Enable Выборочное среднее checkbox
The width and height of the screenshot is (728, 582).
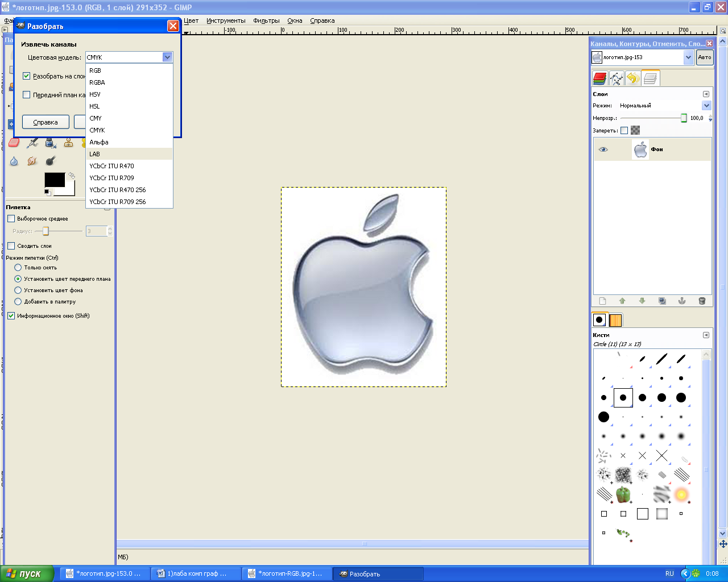pyautogui.click(x=11, y=219)
